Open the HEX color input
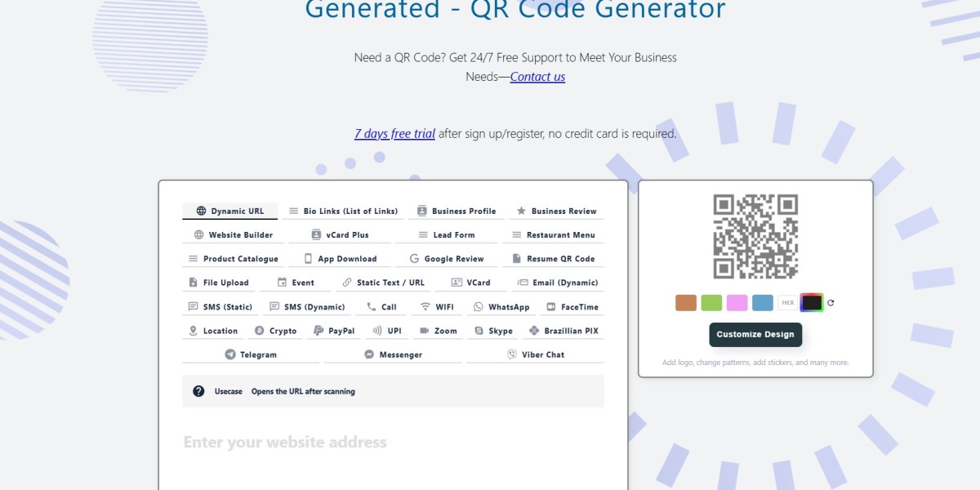The image size is (980, 490). (x=787, y=303)
